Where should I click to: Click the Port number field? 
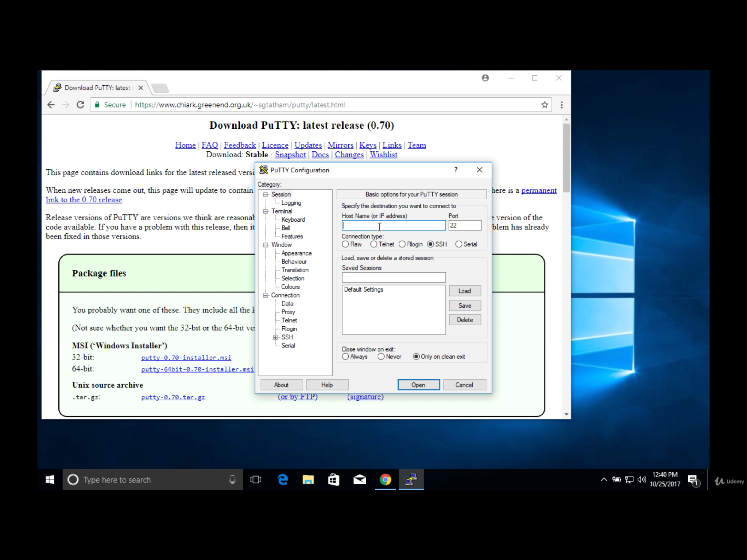[465, 225]
